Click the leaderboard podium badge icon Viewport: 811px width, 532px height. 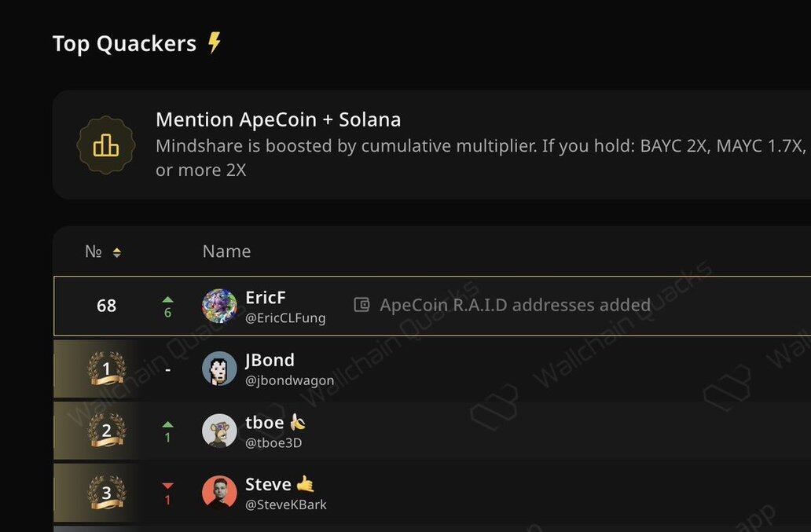point(106,145)
